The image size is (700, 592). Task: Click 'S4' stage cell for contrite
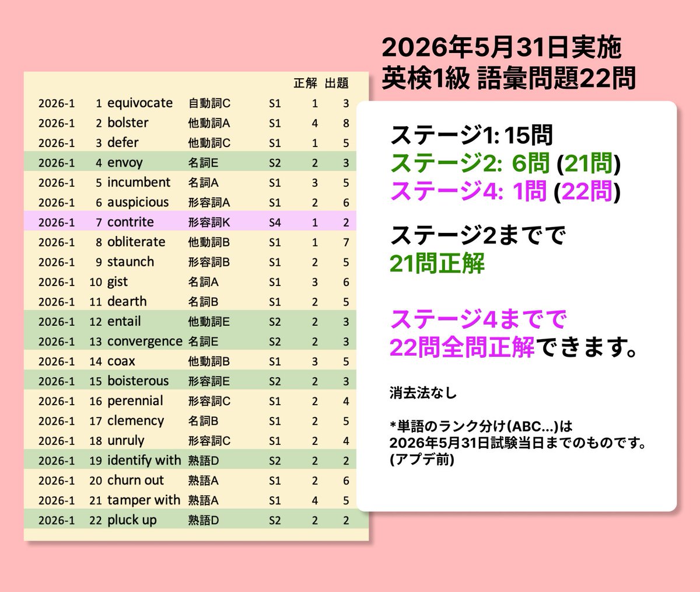(x=275, y=222)
